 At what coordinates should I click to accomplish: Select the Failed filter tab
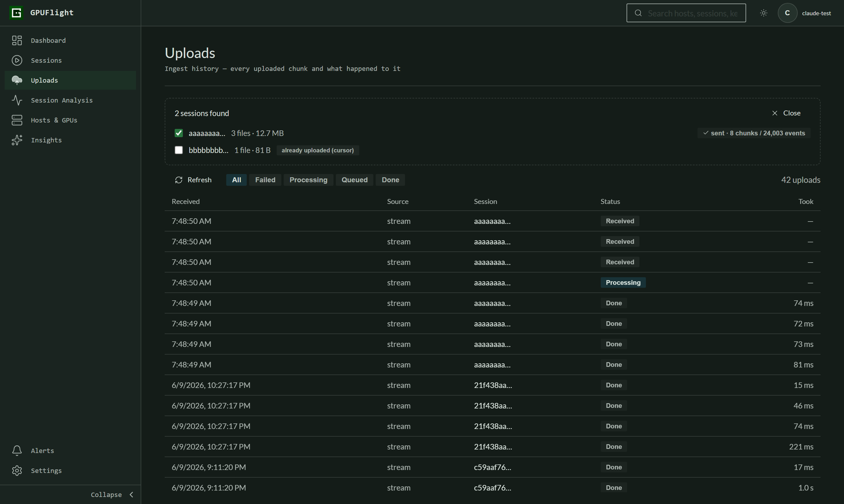(265, 180)
